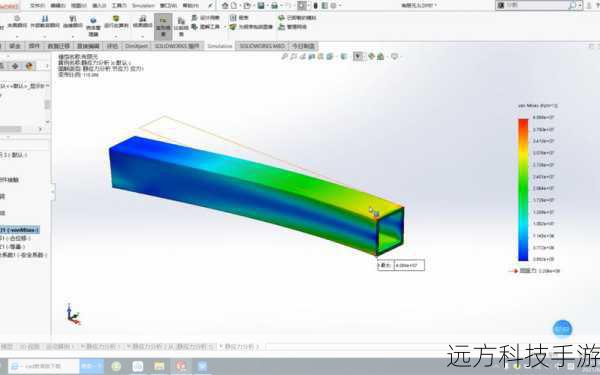Switch to the SOLIDWORKS 插件 ribbon tab
The width and height of the screenshot is (600, 375).
[x=177, y=46]
